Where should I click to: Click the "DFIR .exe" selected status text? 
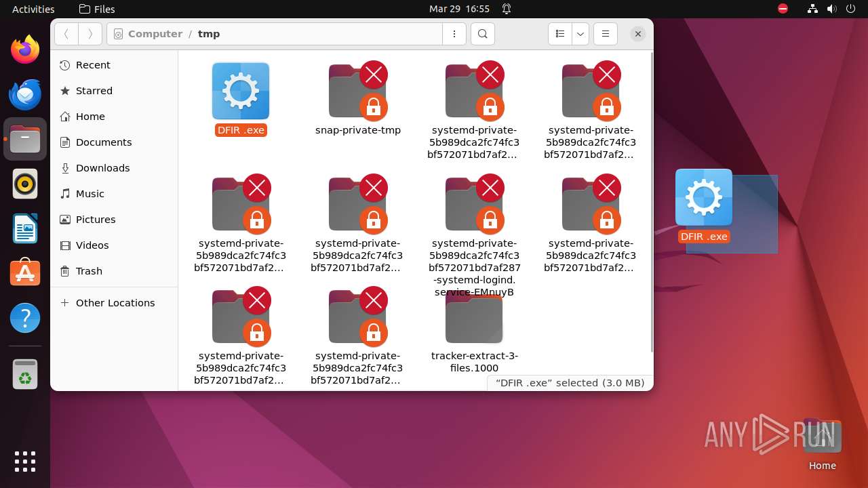(x=570, y=383)
